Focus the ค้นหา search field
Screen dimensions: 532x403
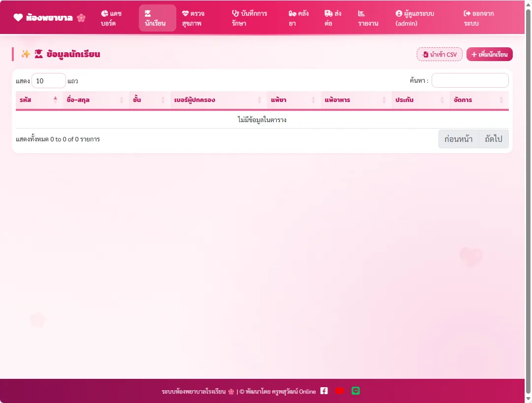click(x=470, y=80)
